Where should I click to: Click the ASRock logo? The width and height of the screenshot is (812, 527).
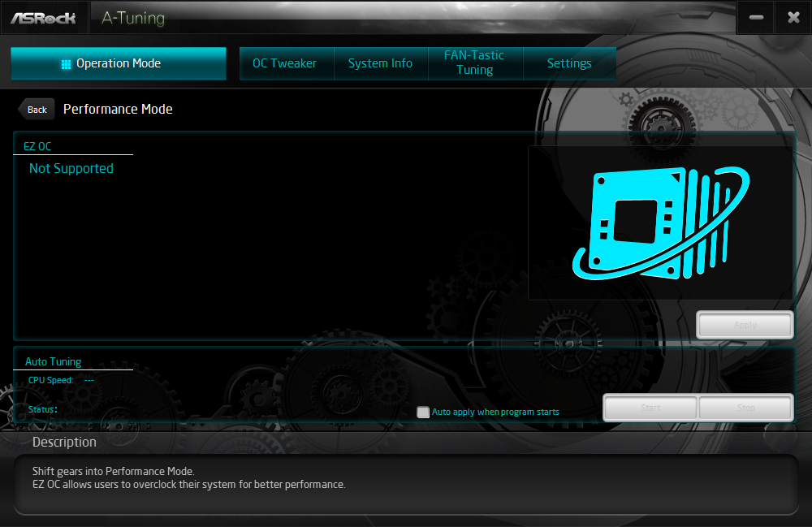click(44, 18)
